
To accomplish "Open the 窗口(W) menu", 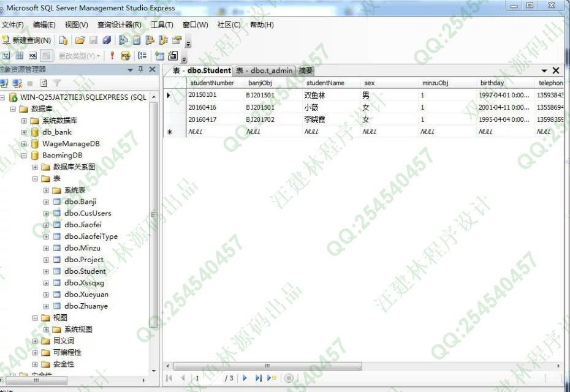I will coord(196,24).
